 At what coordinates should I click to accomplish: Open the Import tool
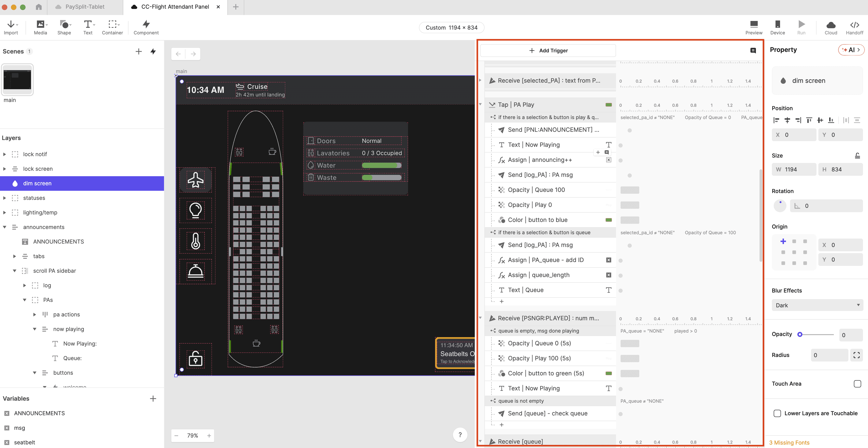(11, 27)
